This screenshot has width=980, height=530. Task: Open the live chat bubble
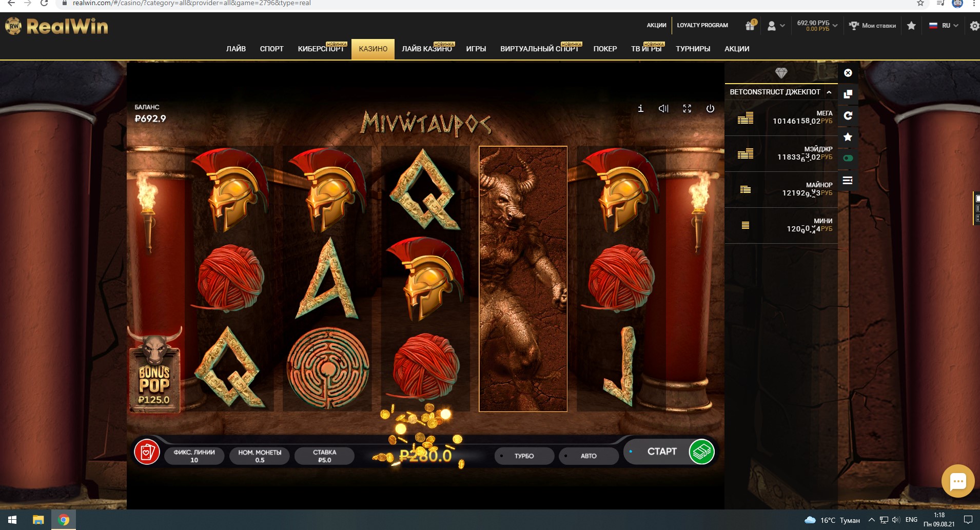pos(958,481)
